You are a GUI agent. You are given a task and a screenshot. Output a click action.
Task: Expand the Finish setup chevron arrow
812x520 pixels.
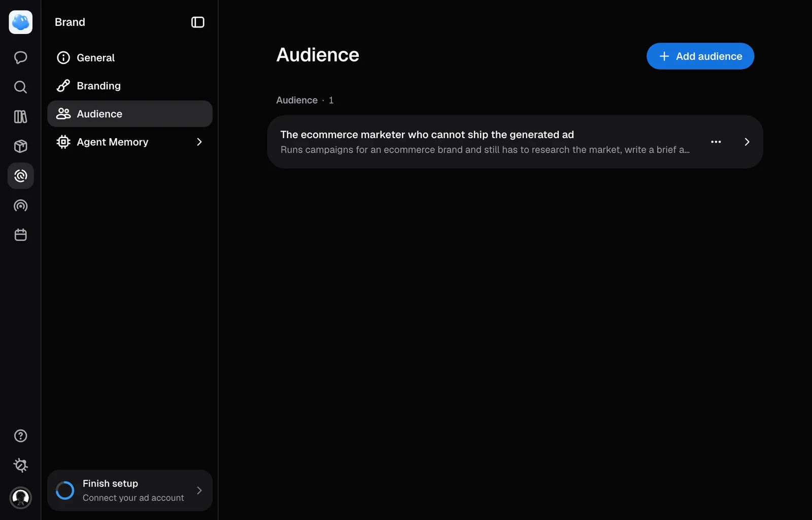(x=199, y=491)
